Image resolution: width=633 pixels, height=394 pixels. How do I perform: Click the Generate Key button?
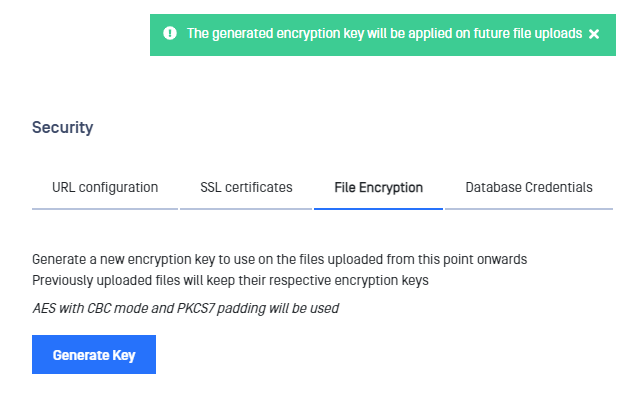click(x=94, y=354)
